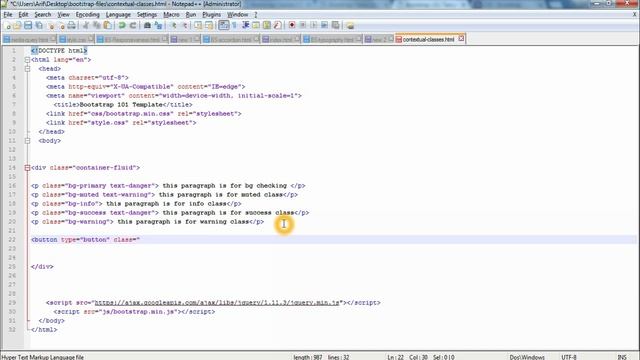Open the Search menu
Screen dimensions: 640x360
[42, 14]
